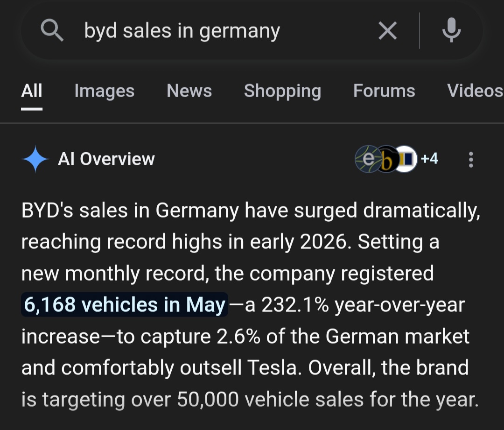Click the search field text 'byd sales in germany'
The height and width of the screenshot is (430, 504).
click(x=182, y=32)
